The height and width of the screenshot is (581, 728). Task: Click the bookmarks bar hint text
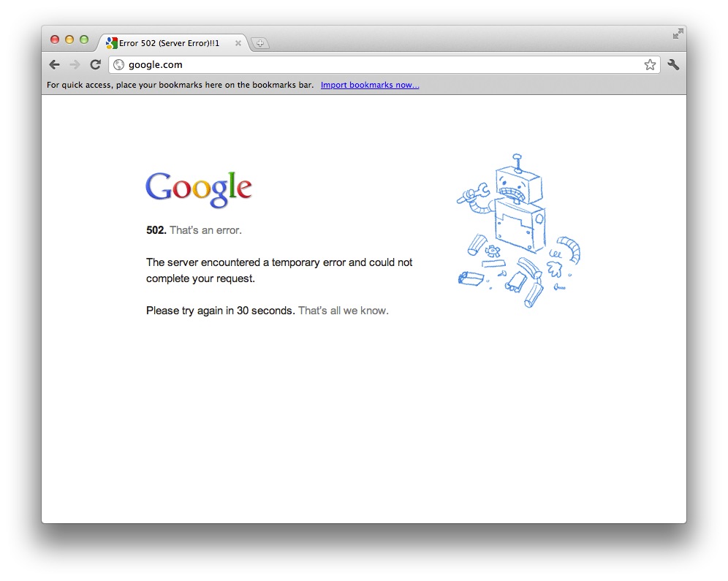pos(180,85)
